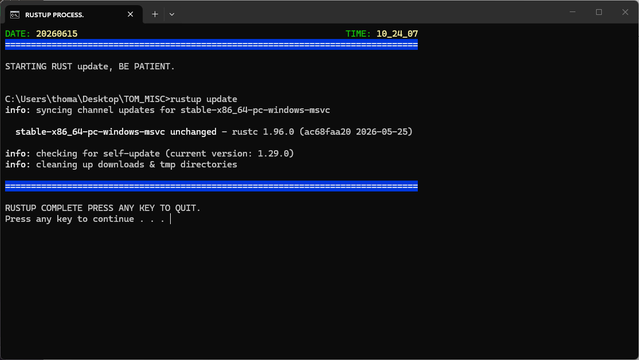Click the 'rustc 1.96.0' version text
Image resolution: width=639 pixels, height=360 pixels.
[x=263, y=132]
